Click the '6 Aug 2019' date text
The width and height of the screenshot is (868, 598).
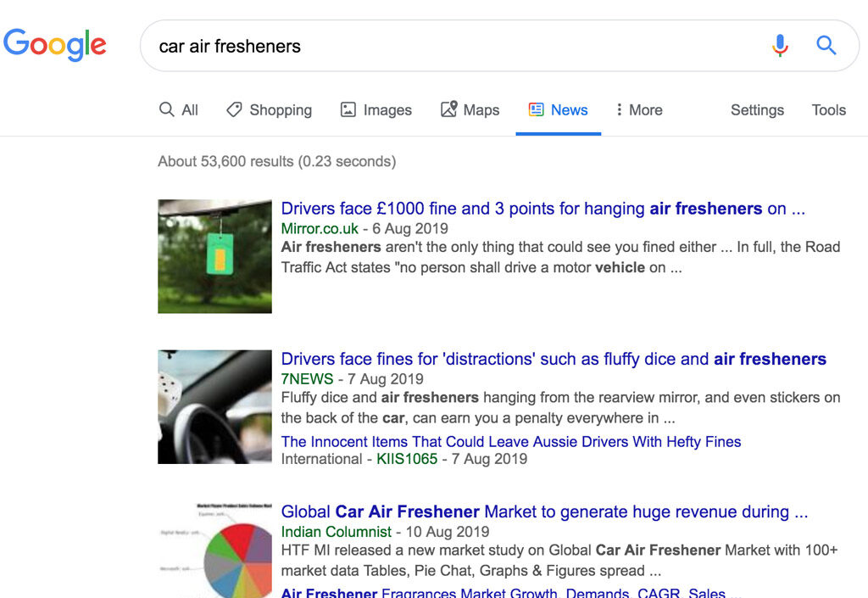[410, 229]
